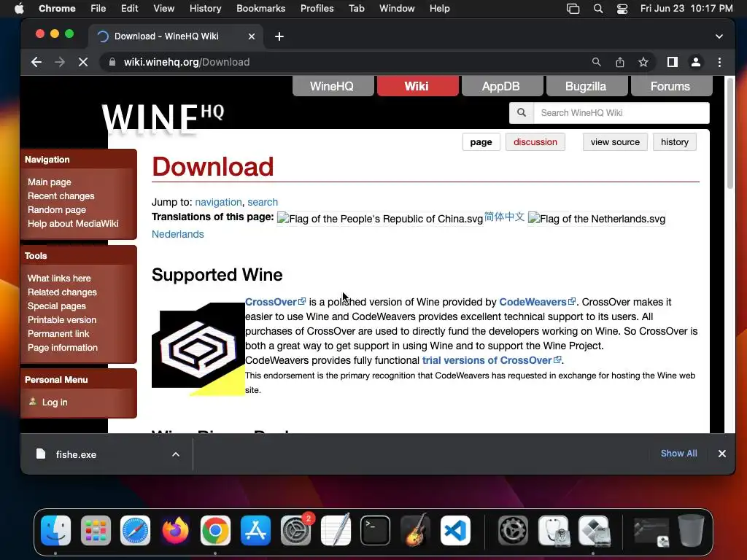Click the wiki search magnifier button
The width and height of the screenshot is (747, 560).
tap(522, 113)
